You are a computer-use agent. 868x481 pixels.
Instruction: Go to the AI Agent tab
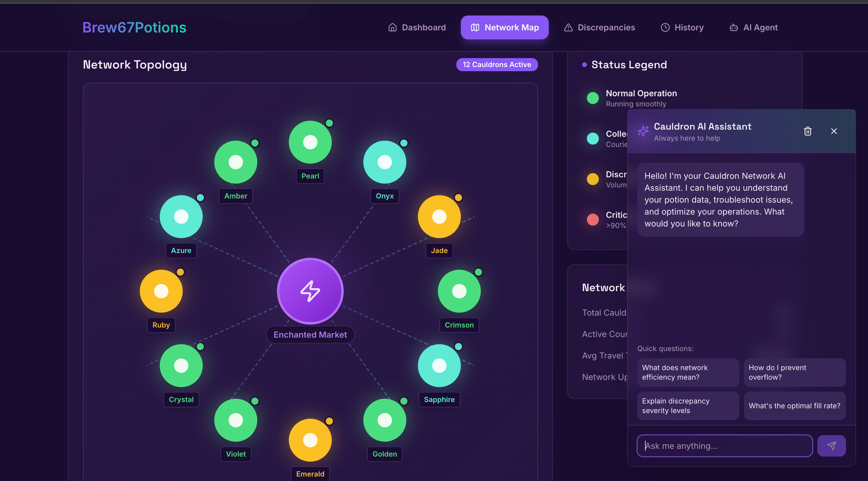(x=754, y=27)
